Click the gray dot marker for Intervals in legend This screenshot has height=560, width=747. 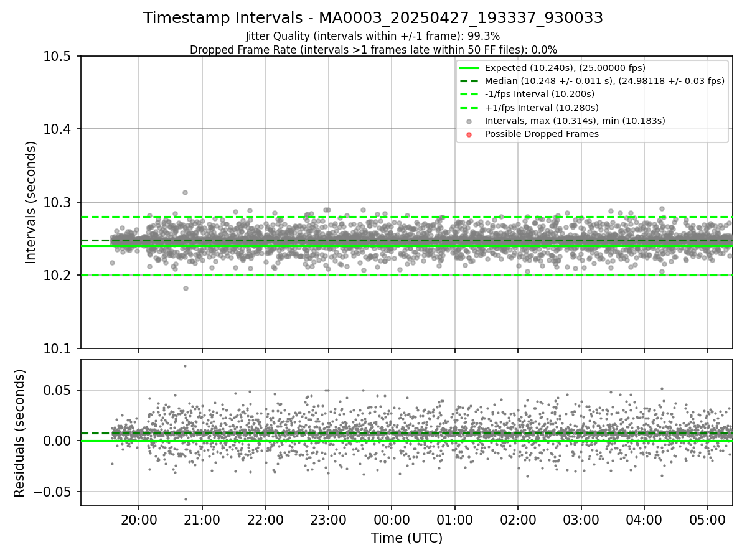tap(469, 121)
